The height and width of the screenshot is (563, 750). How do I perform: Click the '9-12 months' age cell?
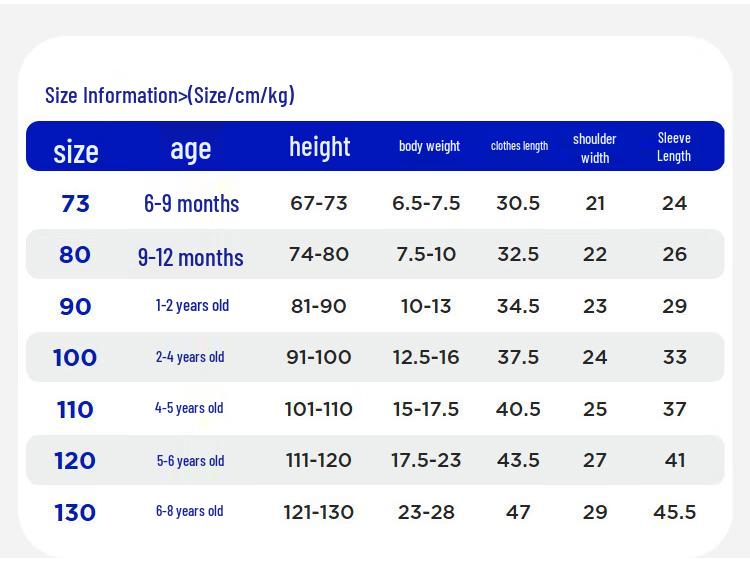click(190, 258)
